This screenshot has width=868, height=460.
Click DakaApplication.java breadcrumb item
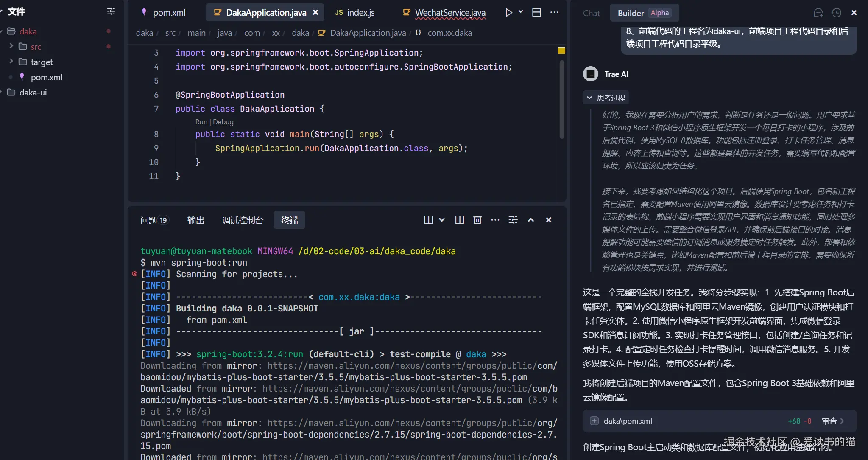368,33
